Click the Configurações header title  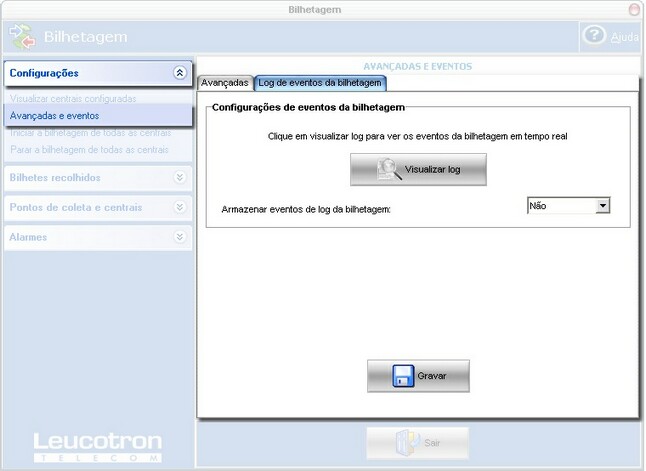(44, 73)
